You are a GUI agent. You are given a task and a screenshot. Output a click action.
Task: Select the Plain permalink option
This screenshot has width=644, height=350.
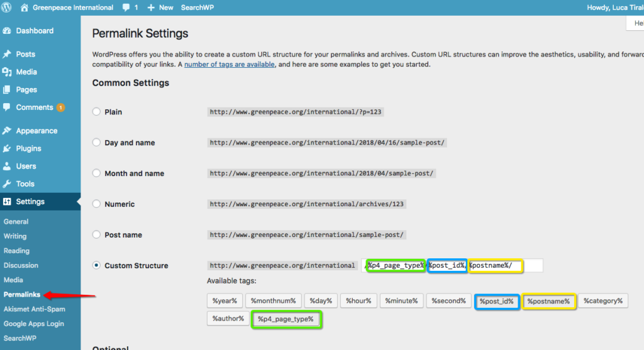pos(96,112)
